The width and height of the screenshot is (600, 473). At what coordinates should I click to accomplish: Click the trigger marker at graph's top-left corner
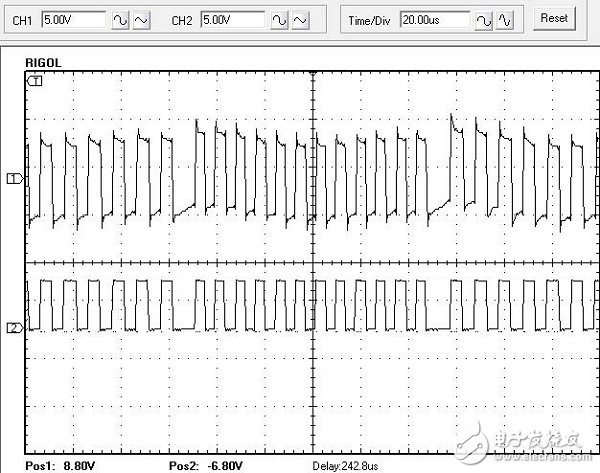[x=35, y=82]
